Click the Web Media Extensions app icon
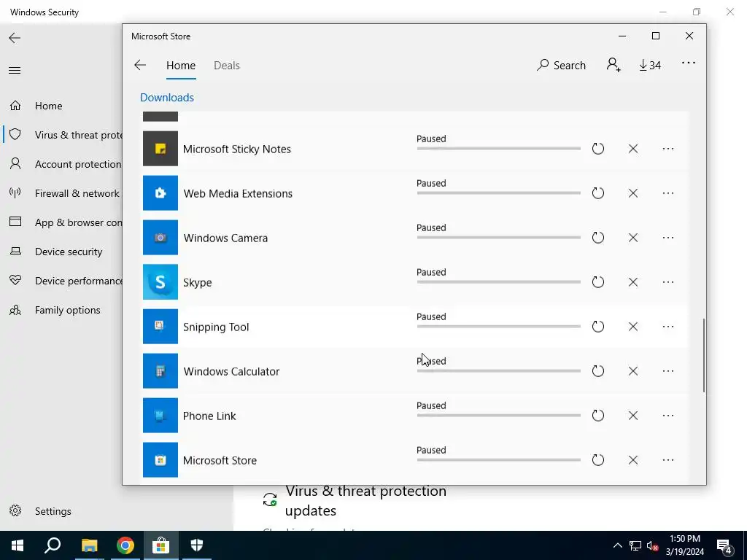747x560 pixels. coord(160,193)
